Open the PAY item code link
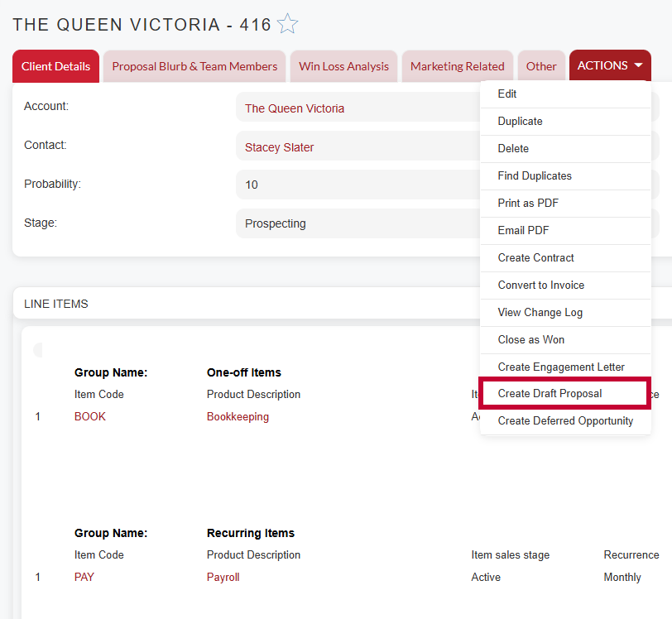 pos(84,577)
